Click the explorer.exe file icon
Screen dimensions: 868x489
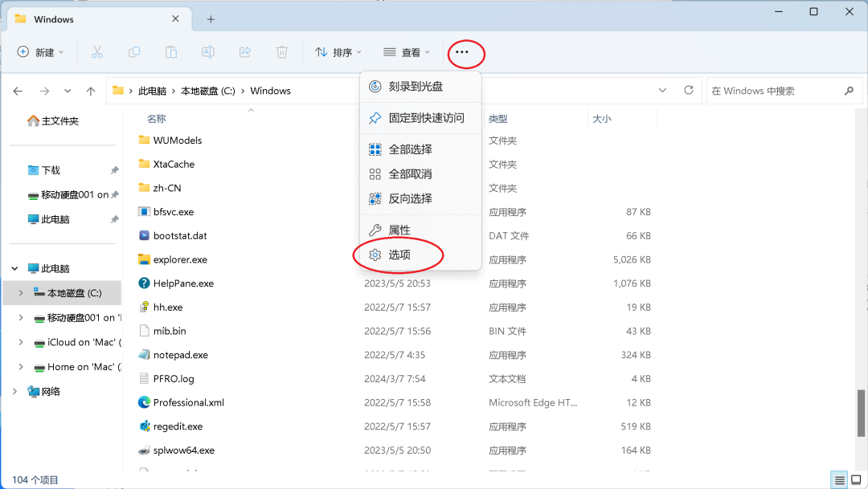pyautogui.click(x=144, y=259)
